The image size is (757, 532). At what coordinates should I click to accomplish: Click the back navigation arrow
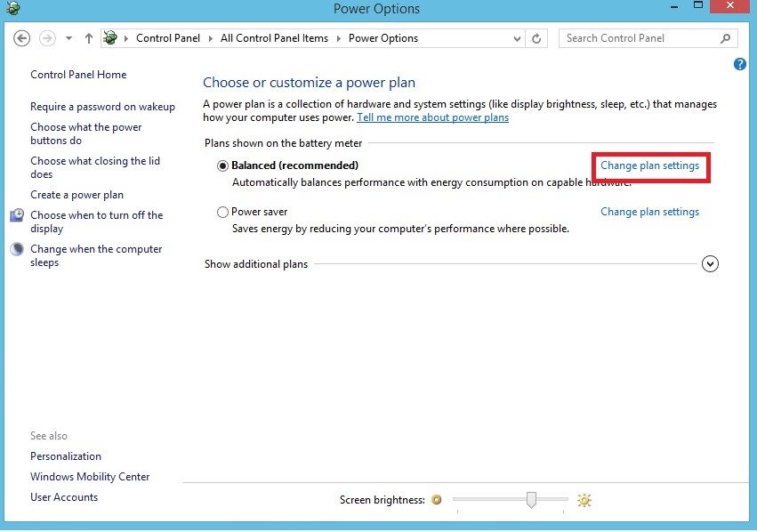coord(22,38)
